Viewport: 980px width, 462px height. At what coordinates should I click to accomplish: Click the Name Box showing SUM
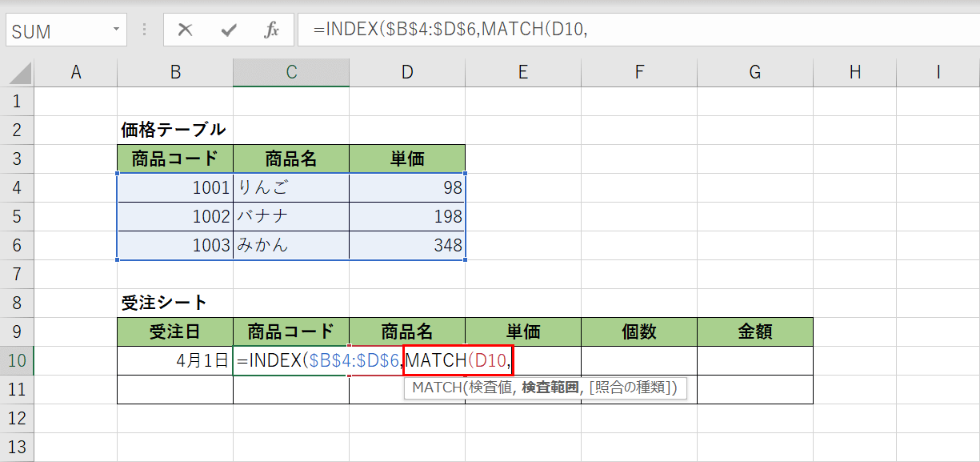(56, 30)
